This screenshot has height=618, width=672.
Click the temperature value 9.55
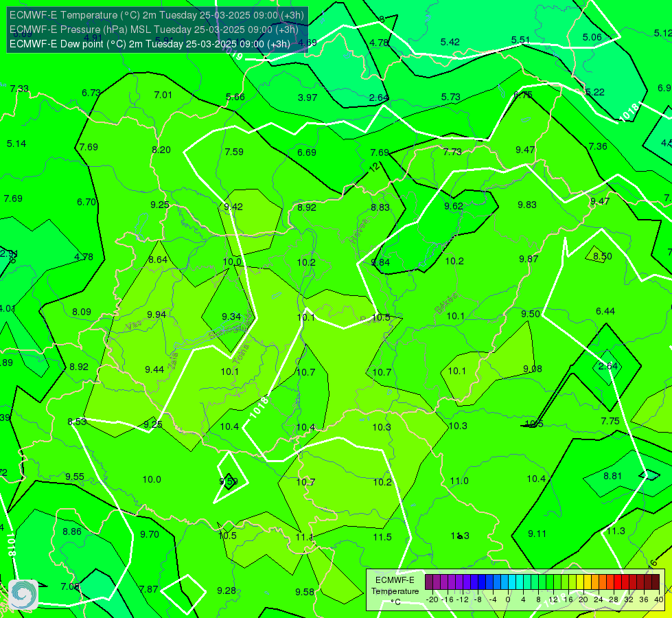pos(75,477)
